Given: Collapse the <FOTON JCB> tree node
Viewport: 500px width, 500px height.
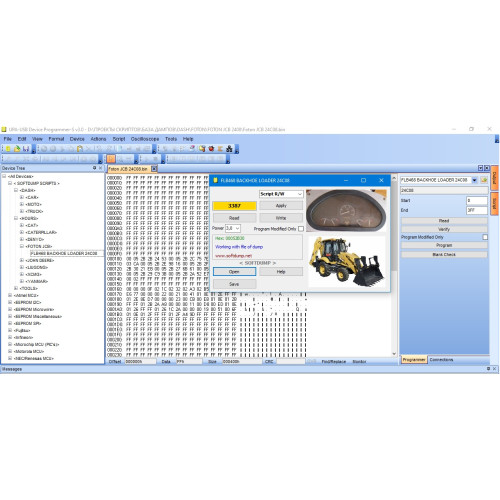Looking at the screenshot, I should coord(22,246).
